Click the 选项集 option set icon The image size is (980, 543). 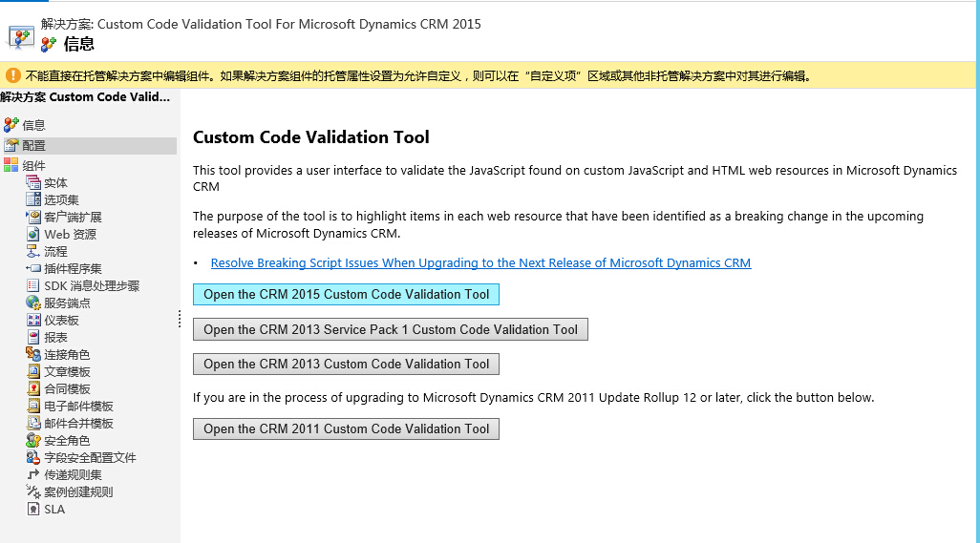tap(33, 199)
